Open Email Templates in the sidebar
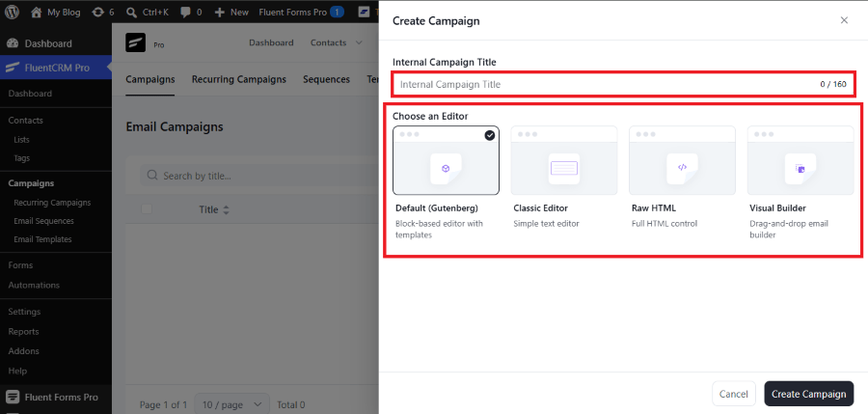The height and width of the screenshot is (414, 868). [x=42, y=239]
